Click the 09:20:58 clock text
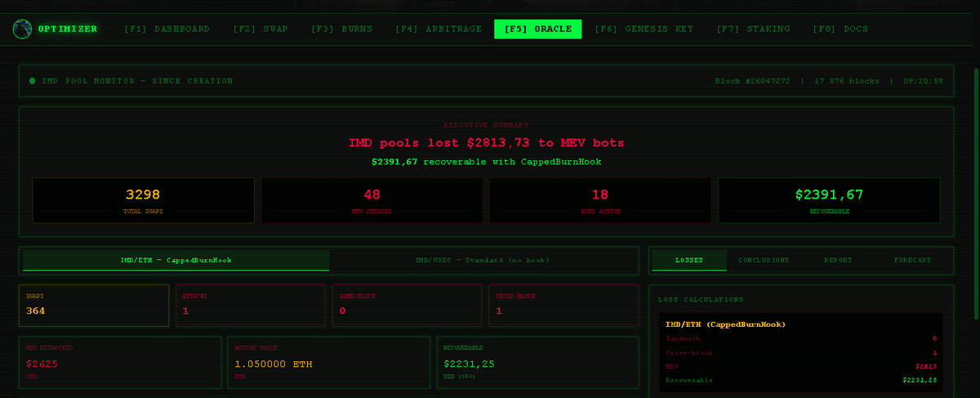Viewport: 980px width, 398px height. coord(924,81)
